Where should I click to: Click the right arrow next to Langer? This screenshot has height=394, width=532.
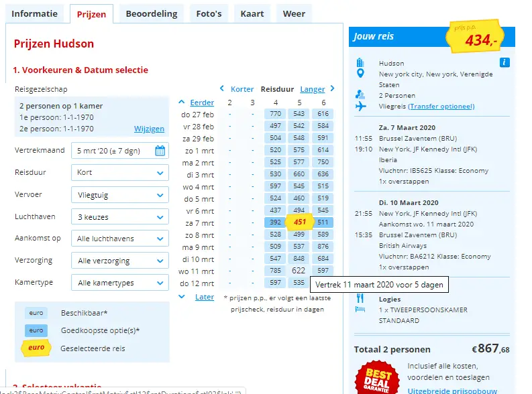[333, 88]
